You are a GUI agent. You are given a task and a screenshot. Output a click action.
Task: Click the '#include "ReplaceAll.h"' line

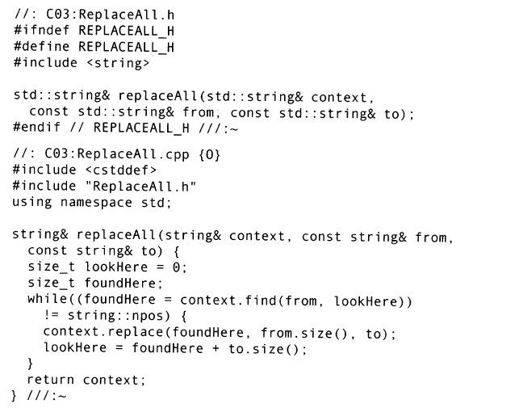(x=104, y=186)
